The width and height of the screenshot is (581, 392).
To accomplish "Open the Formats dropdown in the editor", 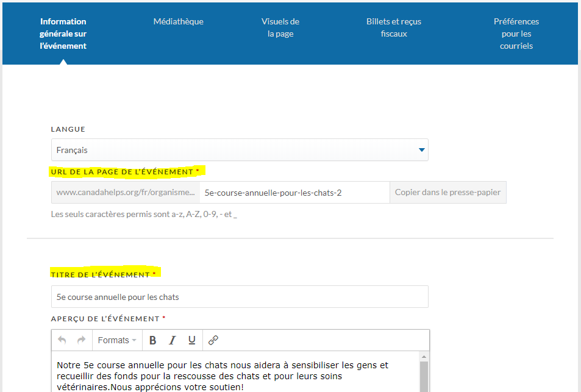I will tap(117, 340).
